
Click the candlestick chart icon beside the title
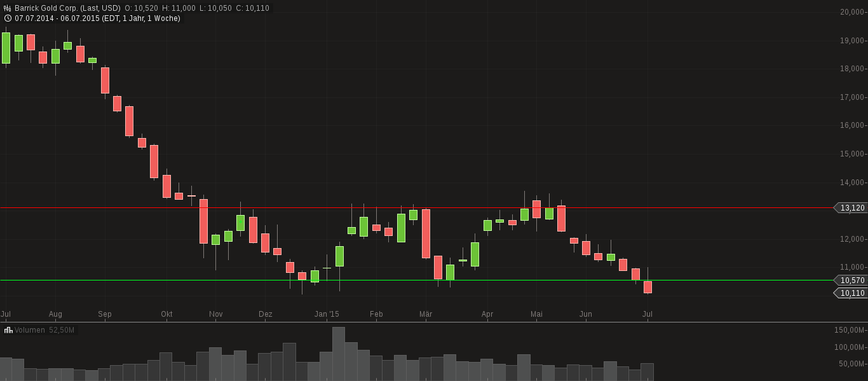(x=8, y=8)
